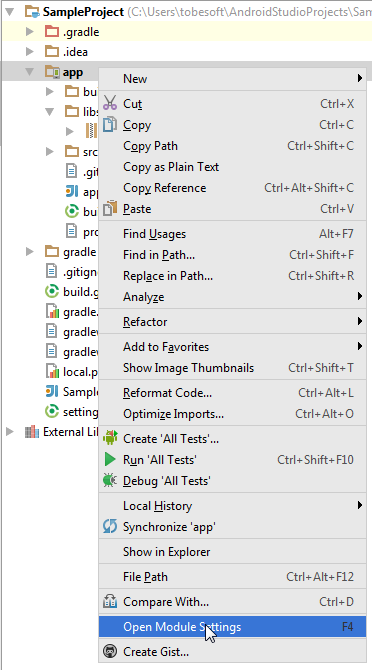Click the Synchronize 'app' refresh icon
This screenshot has height=670, width=372.
pyautogui.click(x=110, y=526)
